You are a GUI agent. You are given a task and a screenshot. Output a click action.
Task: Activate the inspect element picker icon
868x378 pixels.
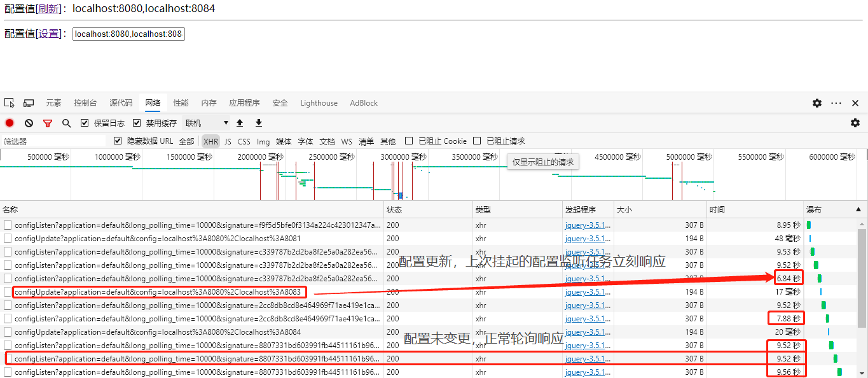10,102
